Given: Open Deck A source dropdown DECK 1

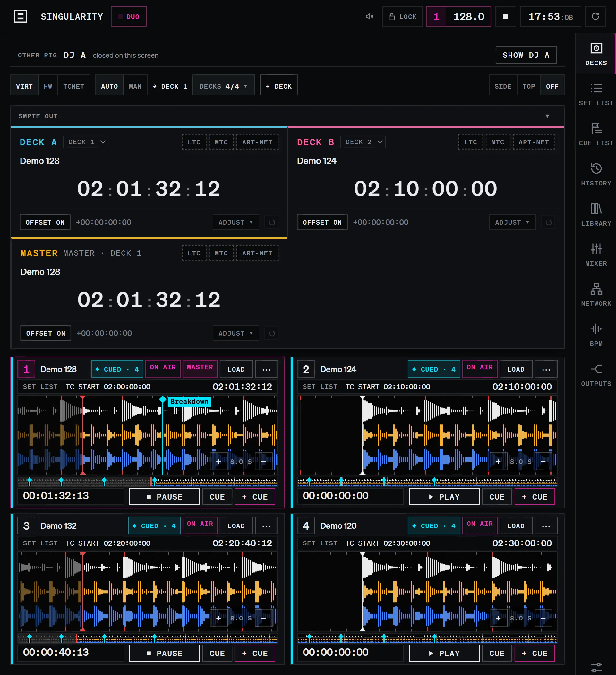Looking at the screenshot, I should 86,142.
